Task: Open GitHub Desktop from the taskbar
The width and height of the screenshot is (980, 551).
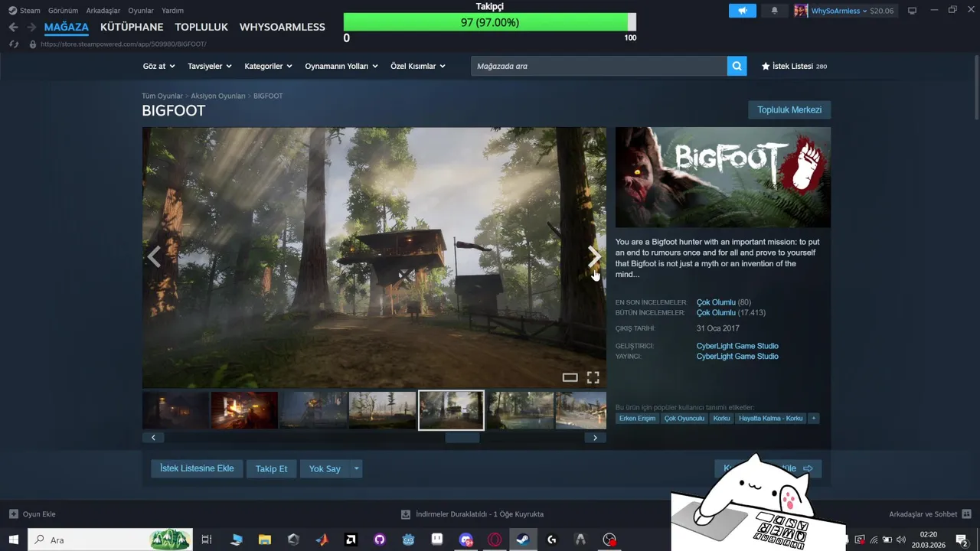Action: 379,540
